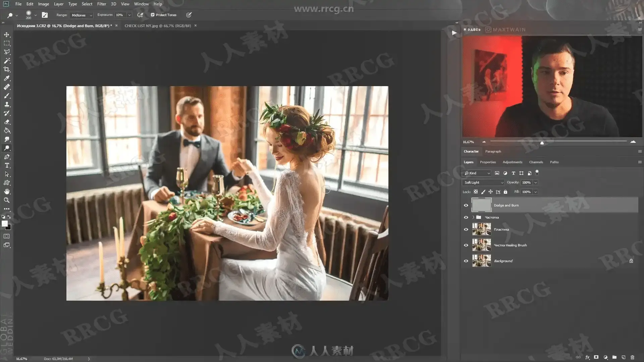Viewport: 644px width, 362px height.
Task: Click the Пластика layer thumbnail
Action: 481,230
